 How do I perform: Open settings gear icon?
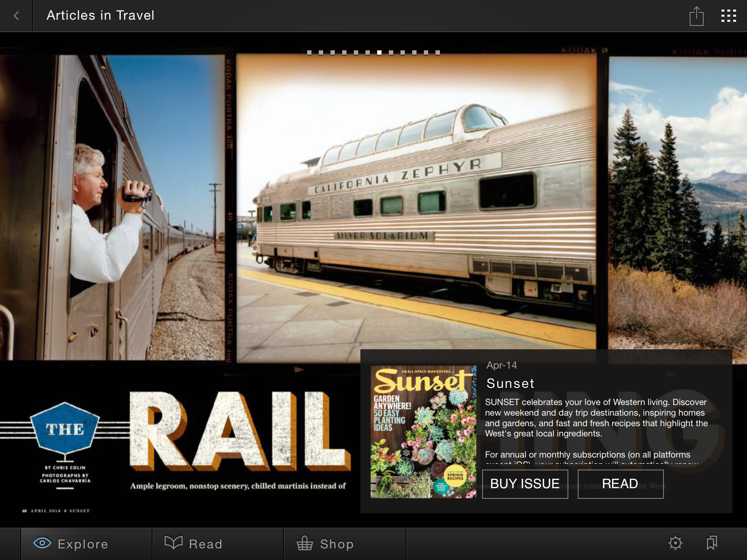pos(675,543)
